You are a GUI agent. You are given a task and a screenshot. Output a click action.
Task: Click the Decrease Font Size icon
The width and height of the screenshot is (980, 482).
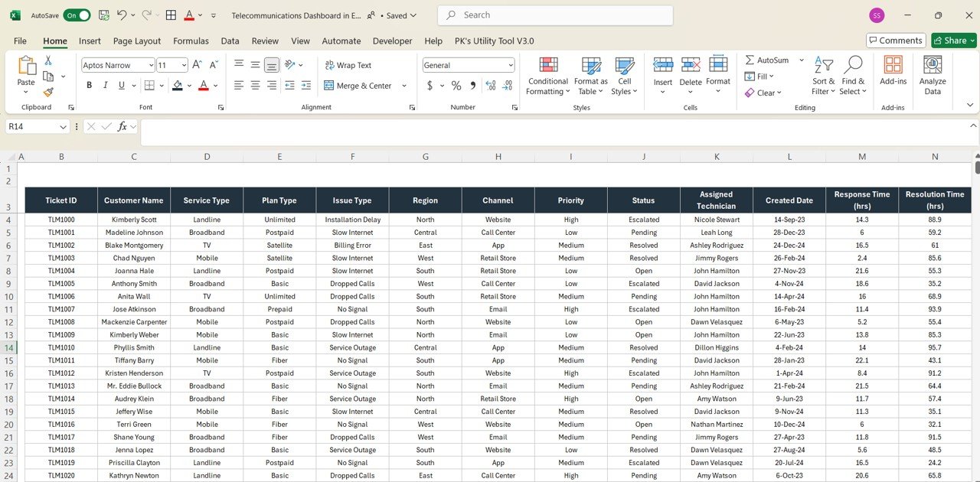pyautogui.click(x=214, y=65)
